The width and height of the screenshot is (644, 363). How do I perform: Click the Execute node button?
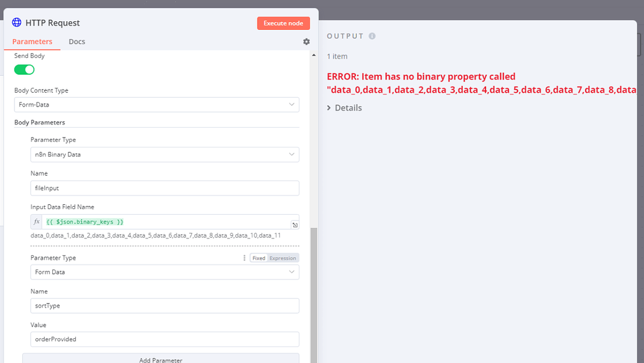pos(283,23)
